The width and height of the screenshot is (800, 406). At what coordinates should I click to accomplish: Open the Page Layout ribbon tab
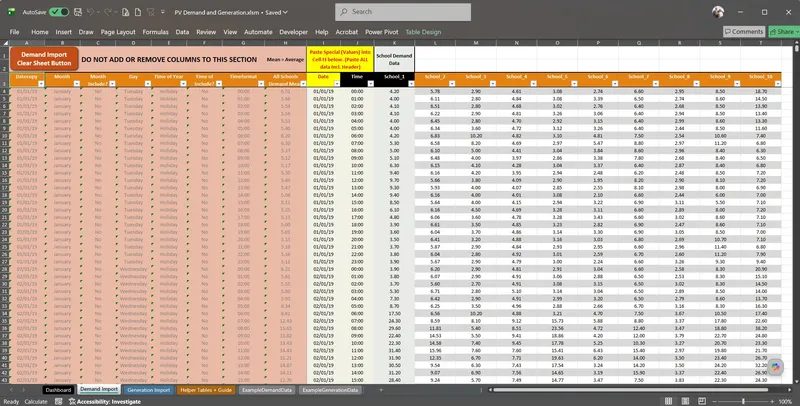pos(118,32)
